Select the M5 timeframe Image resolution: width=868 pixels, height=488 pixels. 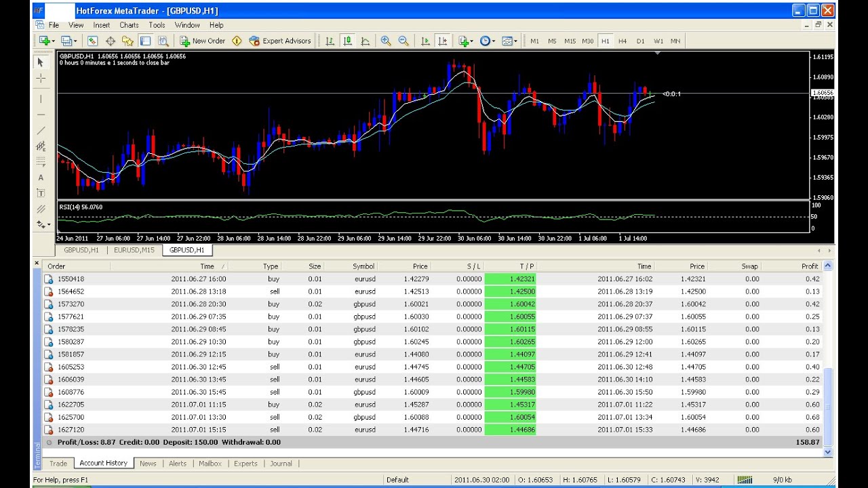pos(552,41)
